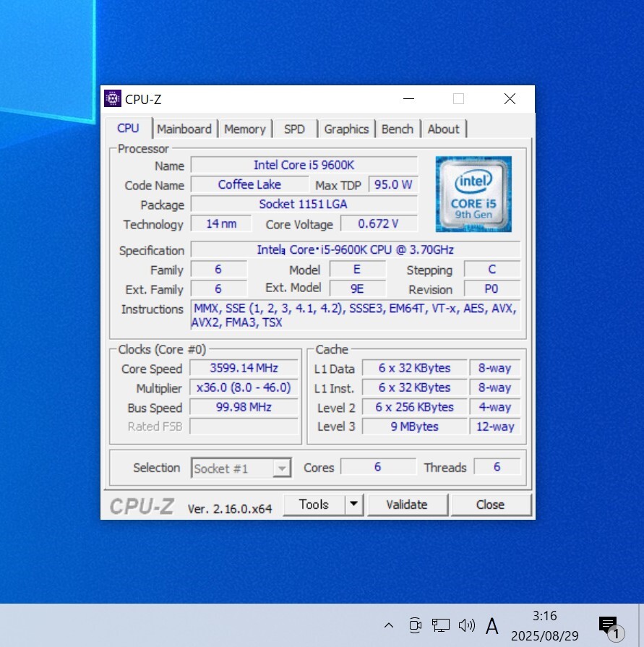
Task: Click the Stepping value C
Action: pos(491,269)
